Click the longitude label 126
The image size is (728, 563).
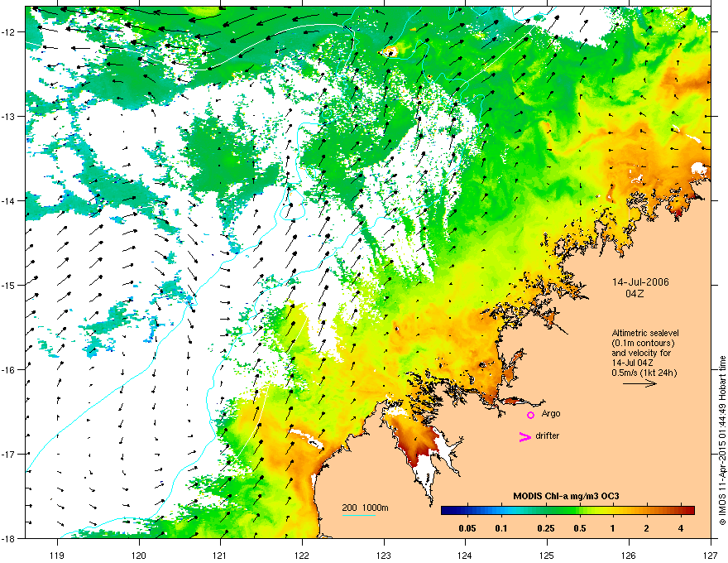[629, 555]
